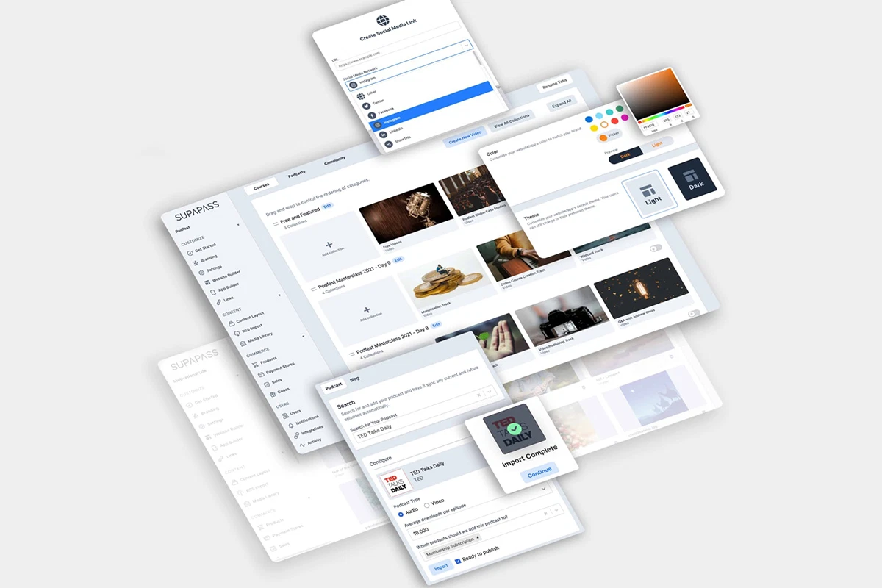The height and width of the screenshot is (588, 882).
Task: Open the Codes page
Action: tap(278, 390)
